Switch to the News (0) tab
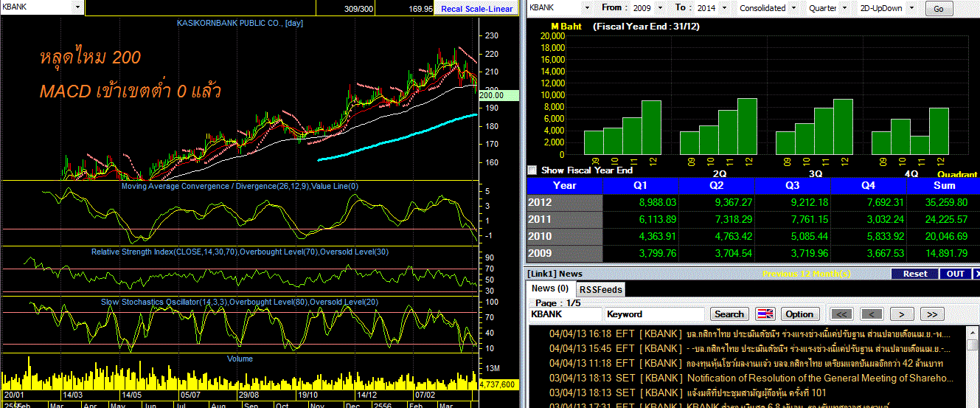This screenshot has width=980, height=408. pos(550,288)
